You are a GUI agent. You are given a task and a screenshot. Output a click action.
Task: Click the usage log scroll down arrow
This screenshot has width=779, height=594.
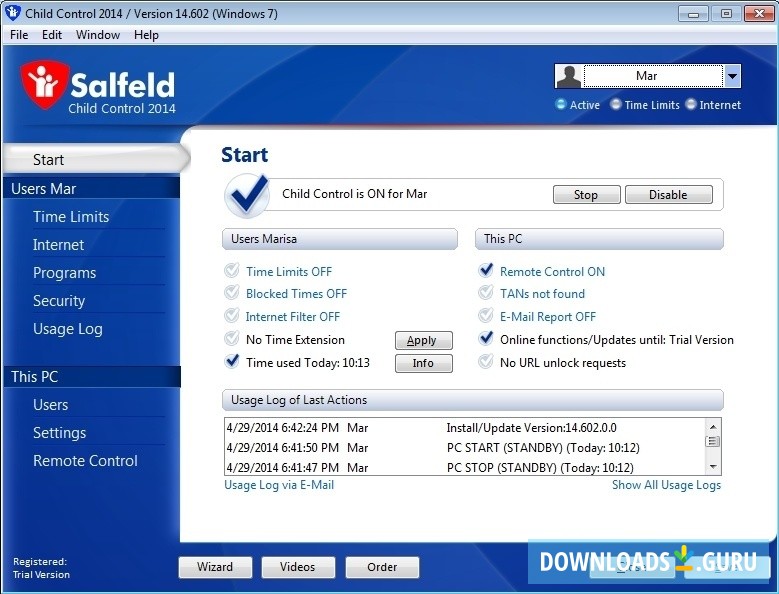[713, 466]
